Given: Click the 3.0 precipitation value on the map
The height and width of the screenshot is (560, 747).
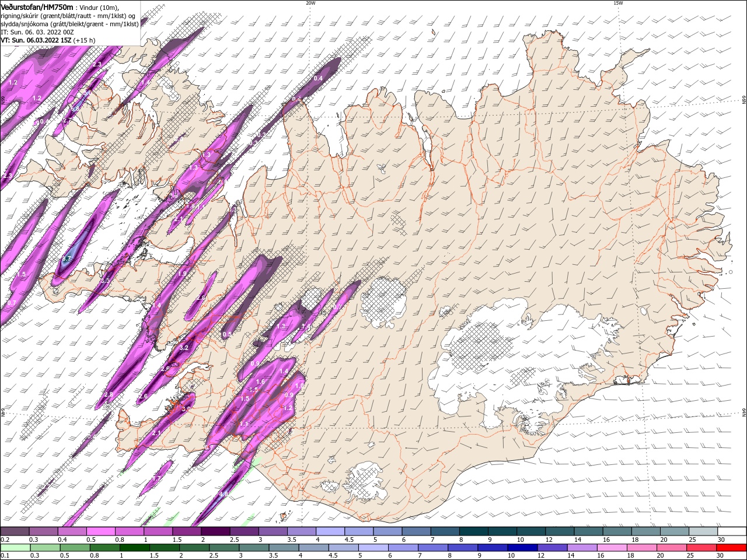Looking at the screenshot, I should tap(186, 409).
